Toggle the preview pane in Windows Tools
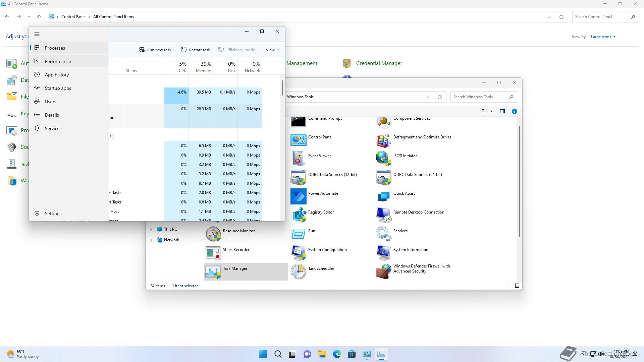Viewport: 644px width, 362px height. coord(502,111)
